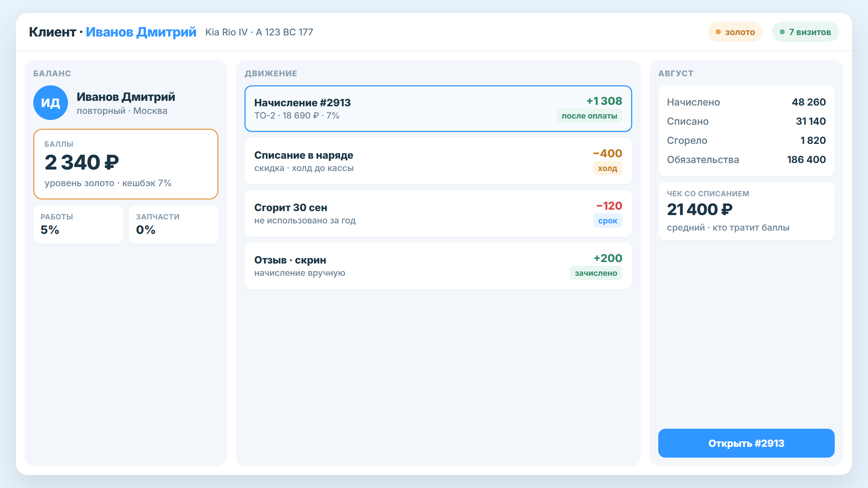This screenshot has height=488, width=868.
Task: Open the Иванов Дмитрий client link in header
Action: (141, 32)
